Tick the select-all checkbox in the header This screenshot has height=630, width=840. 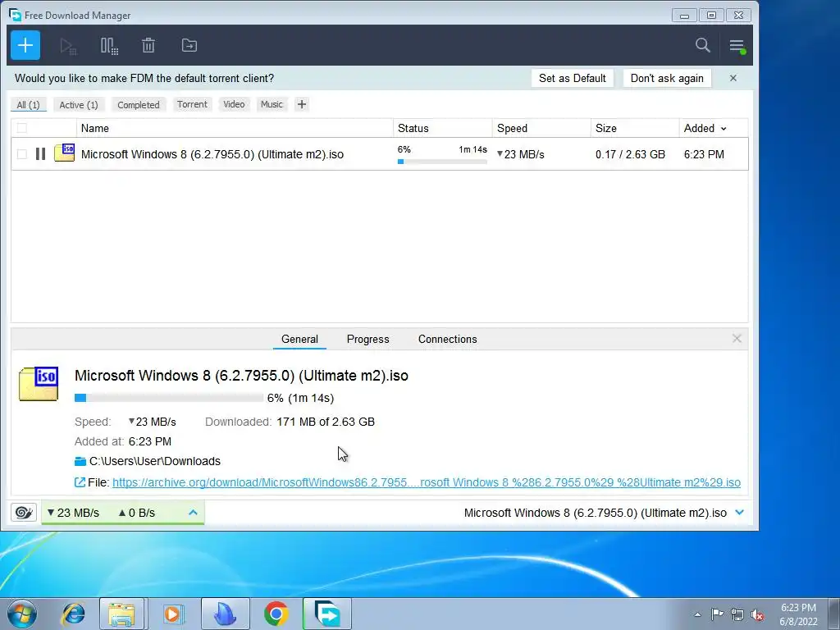[x=22, y=128]
